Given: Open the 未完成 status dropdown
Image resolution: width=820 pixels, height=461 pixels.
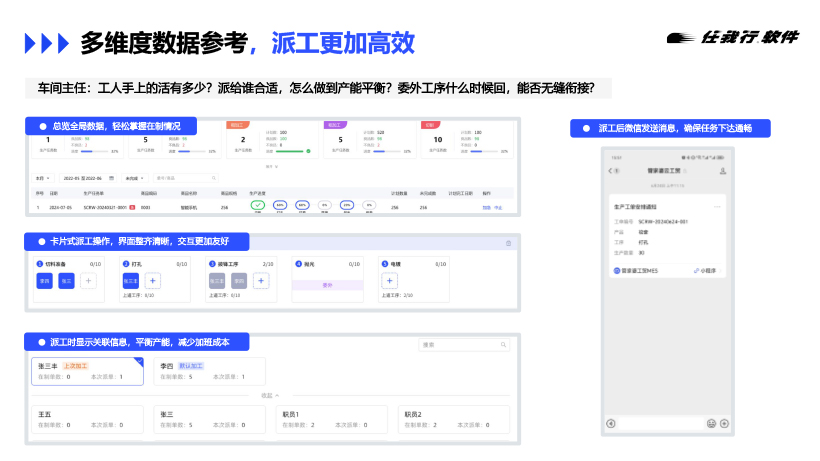Looking at the screenshot, I should [133, 178].
